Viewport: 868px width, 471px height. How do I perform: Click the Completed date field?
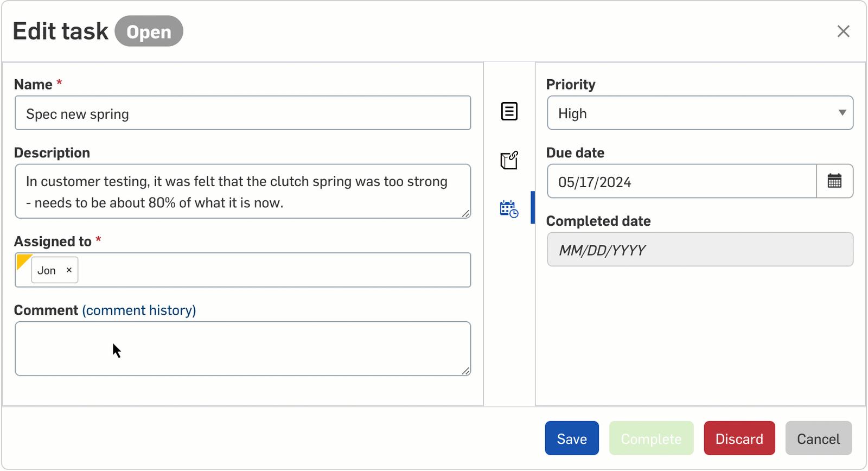click(x=700, y=250)
